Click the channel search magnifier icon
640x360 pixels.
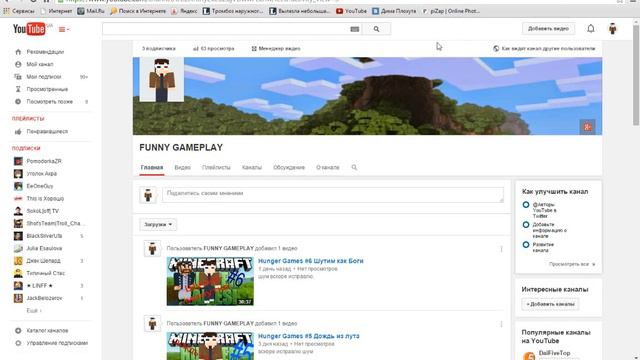(x=354, y=167)
